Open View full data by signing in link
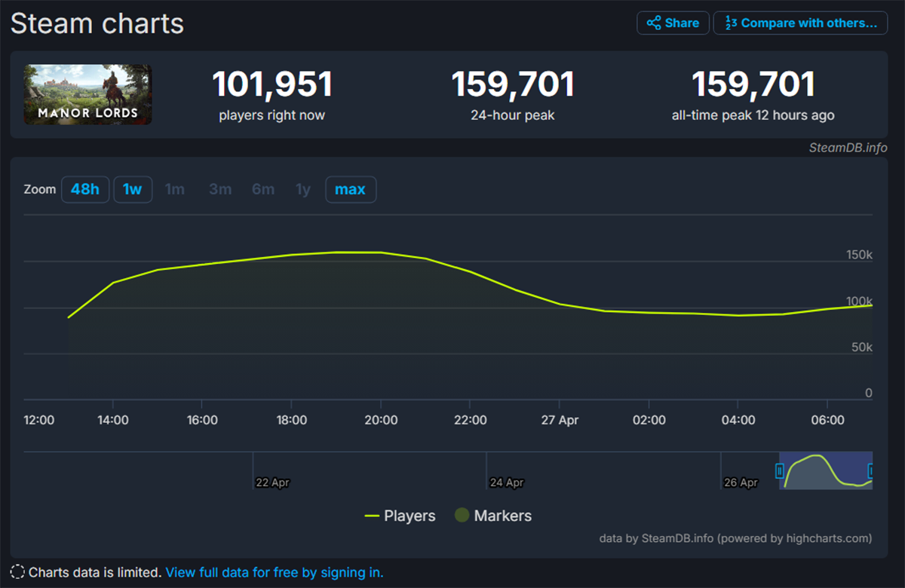The height and width of the screenshot is (588, 905). tap(275, 572)
